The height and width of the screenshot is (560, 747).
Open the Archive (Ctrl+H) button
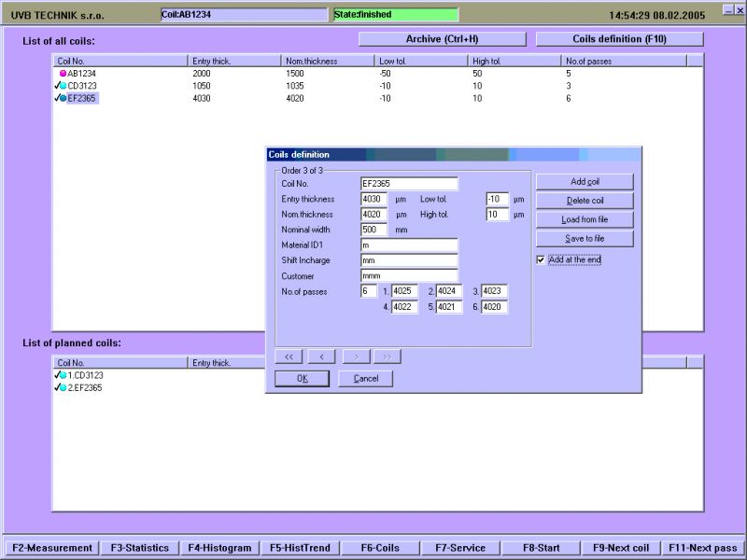point(443,39)
